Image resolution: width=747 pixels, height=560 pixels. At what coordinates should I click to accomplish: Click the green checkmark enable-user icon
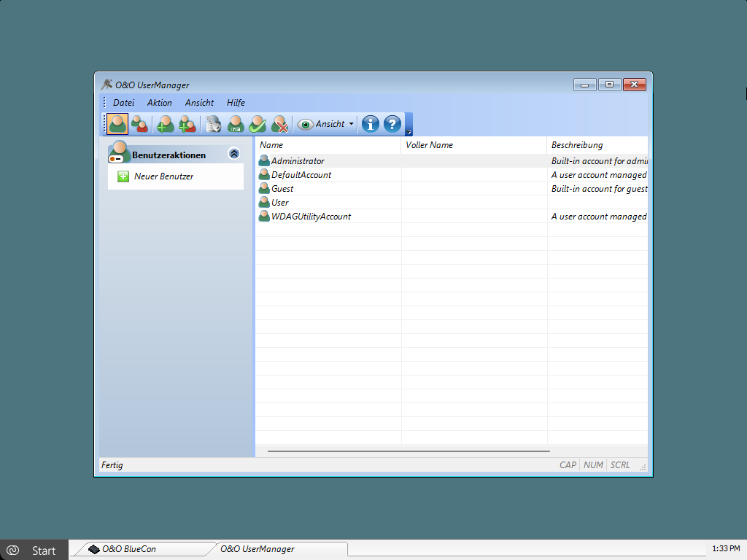pos(258,124)
